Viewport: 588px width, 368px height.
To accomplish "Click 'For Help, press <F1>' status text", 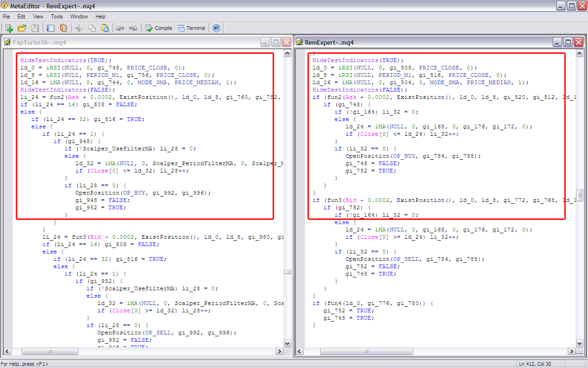I will click(x=24, y=364).
